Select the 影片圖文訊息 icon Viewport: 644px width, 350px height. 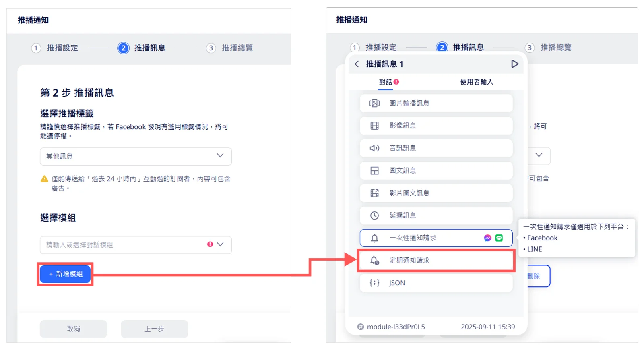374,193
